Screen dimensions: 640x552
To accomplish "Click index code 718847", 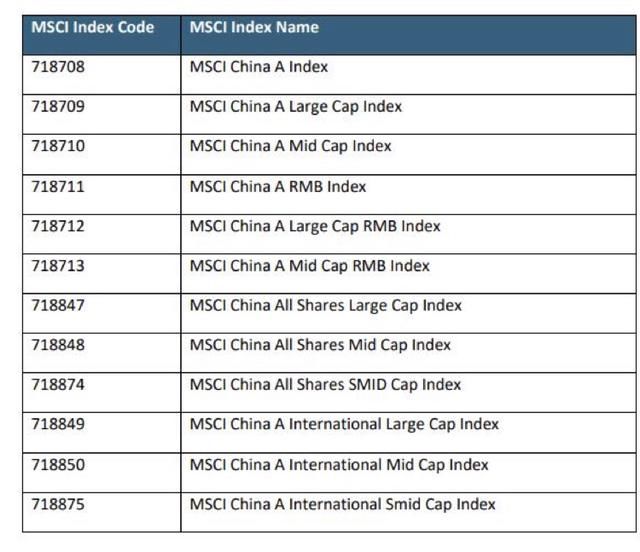I will coord(58,305).
